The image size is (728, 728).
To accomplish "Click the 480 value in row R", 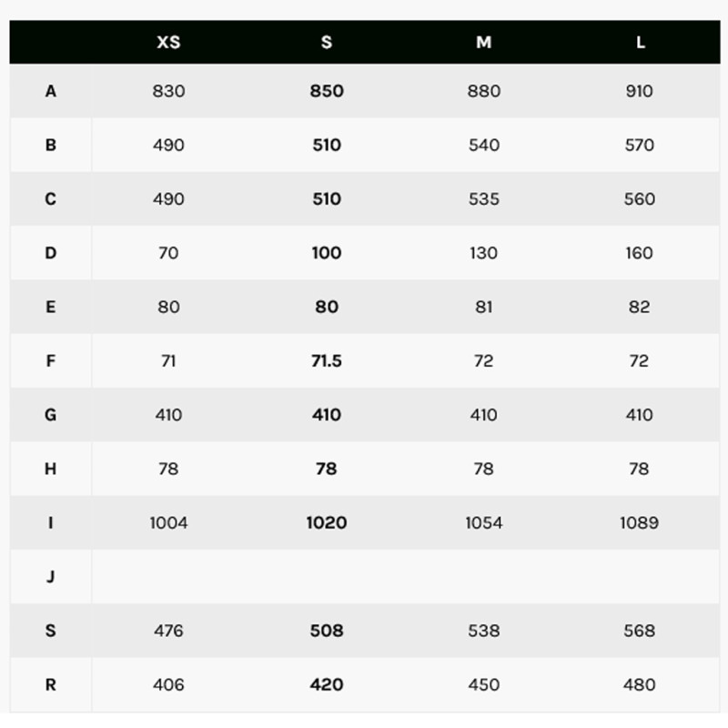I will click(x=640, y=685).
